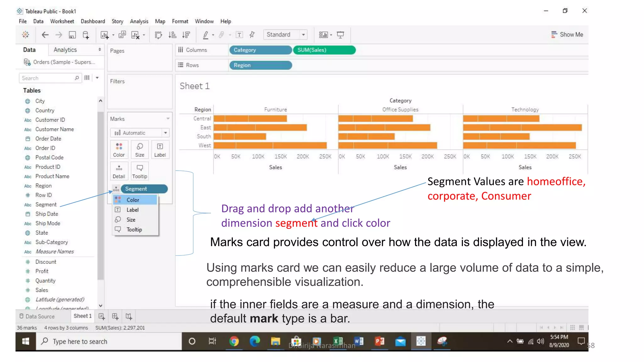The width and height of the screenshot is (644, 362).
Task: Open the Clear Sheet dropdown arrow
Action: tap(144, 35)
